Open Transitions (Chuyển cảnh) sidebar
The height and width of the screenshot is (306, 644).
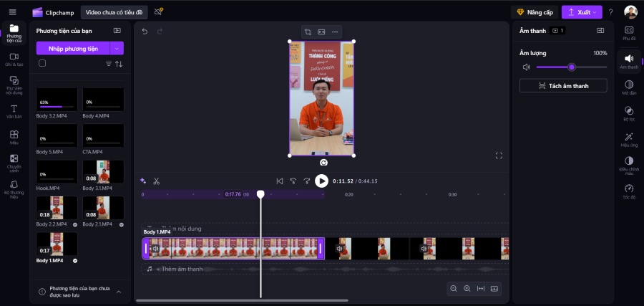point(14,163)
